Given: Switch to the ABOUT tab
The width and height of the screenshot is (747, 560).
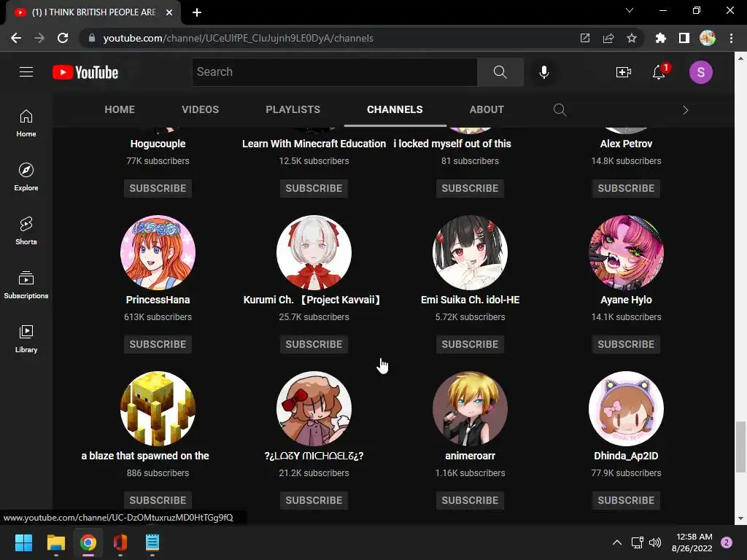Looking at the screenshot, I should click(487, 109).
